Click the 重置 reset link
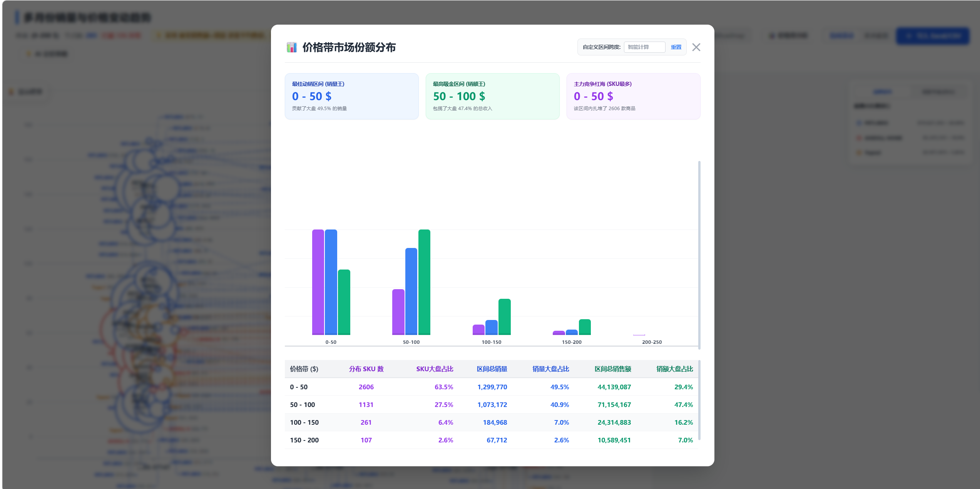The height and width of the screenshot is (489, 980). tap(676, 47)
